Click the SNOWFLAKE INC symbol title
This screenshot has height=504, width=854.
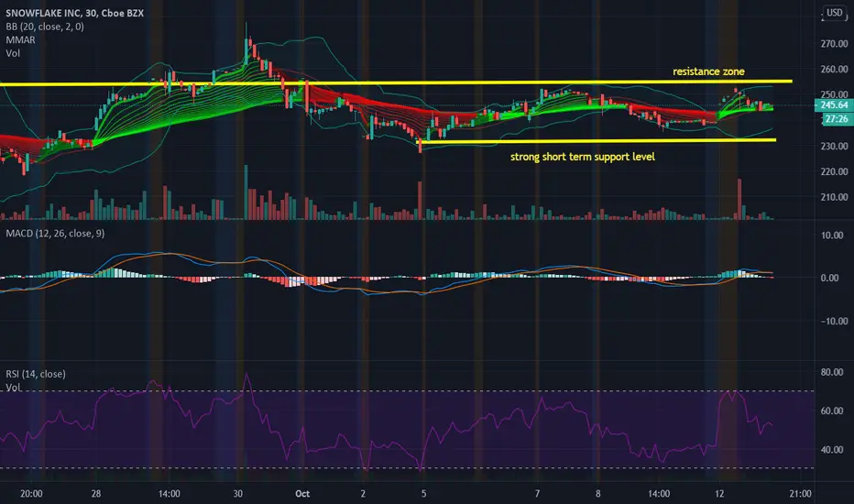tap(74, 13)
